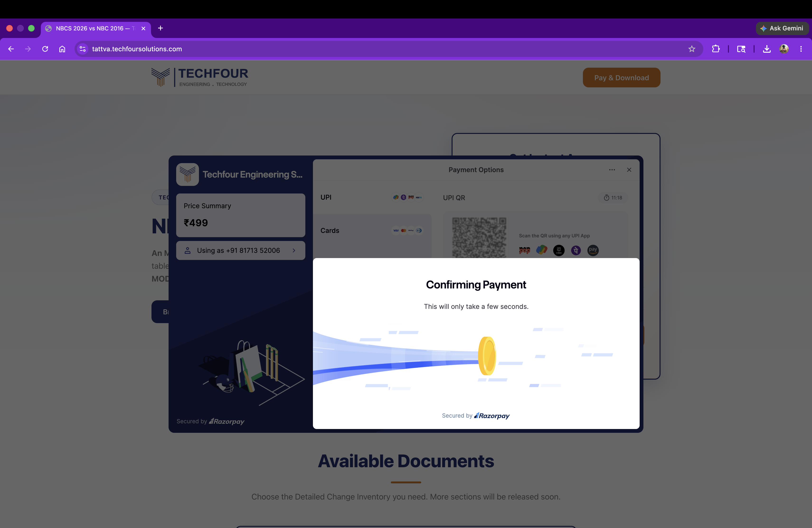Viewport: 812px width, 528px height.
Task: Click Razorpay logo in dark checkout sidebar
Action: 227,421
